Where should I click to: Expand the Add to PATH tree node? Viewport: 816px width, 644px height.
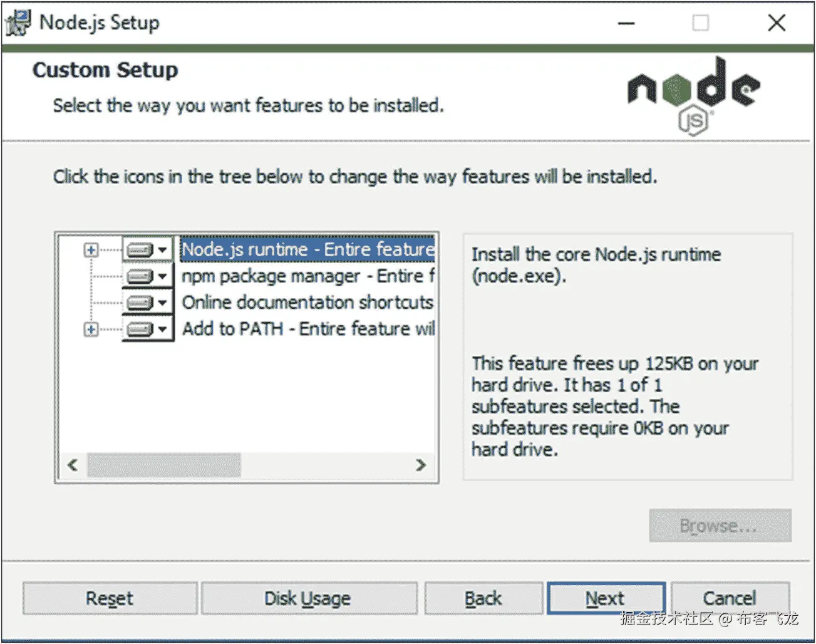[x=91, y=329]
